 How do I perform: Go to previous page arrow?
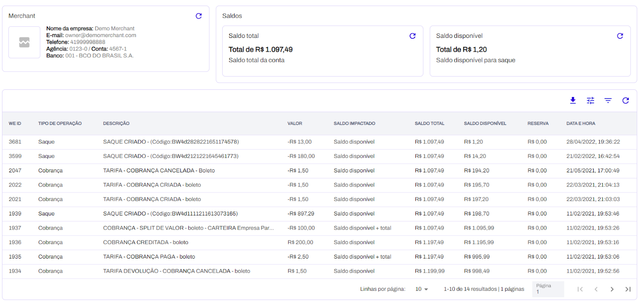point(596,289)
